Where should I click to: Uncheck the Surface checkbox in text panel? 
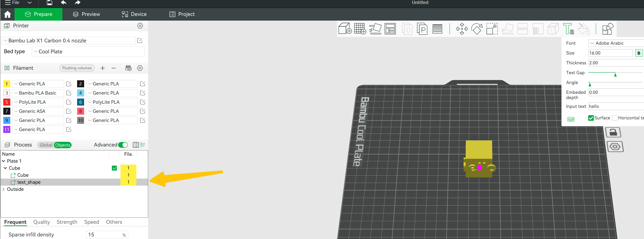click(591, 118)
